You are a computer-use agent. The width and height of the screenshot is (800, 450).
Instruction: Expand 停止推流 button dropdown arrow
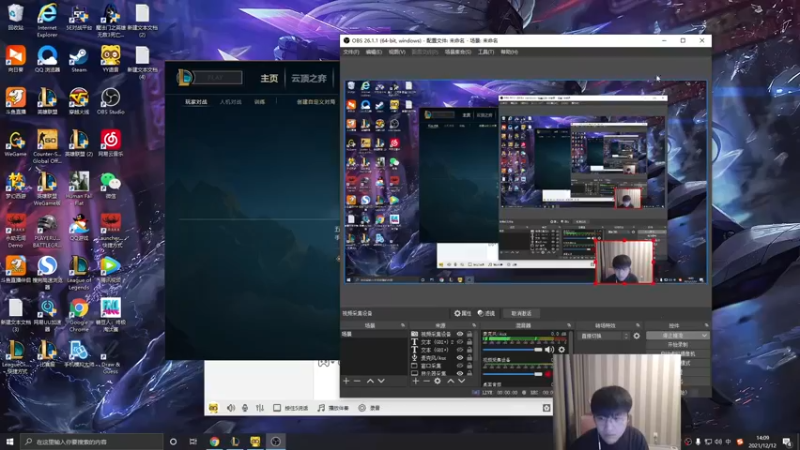[704, 336]
